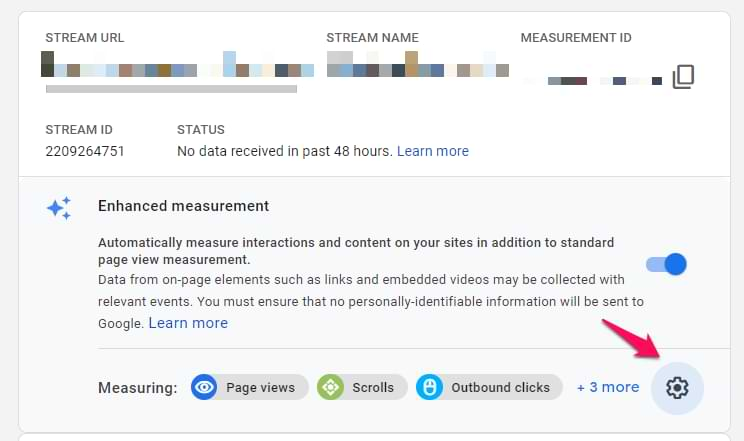Screen dimensions: 744x441
Task: Click the 'No data received' status text
Action: point(284,151)
